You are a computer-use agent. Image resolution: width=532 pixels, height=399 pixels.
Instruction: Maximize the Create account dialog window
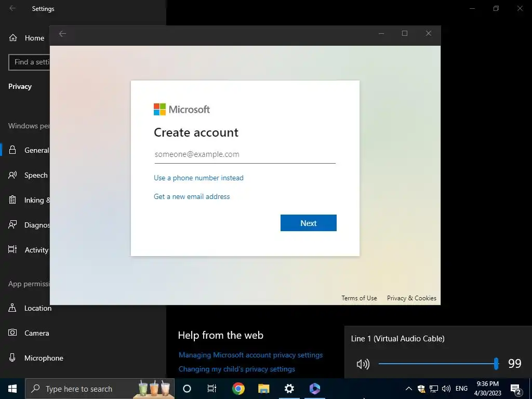[x=404, y=33]
